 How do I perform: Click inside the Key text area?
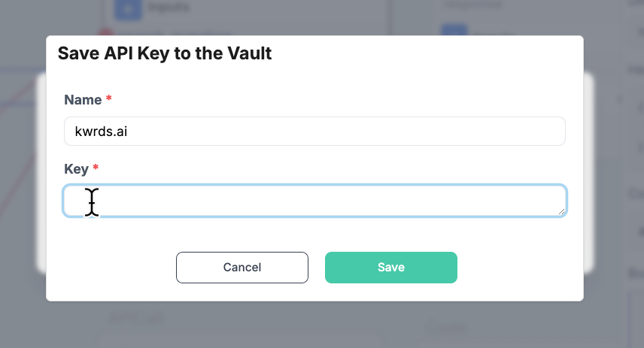coord(314,201)
